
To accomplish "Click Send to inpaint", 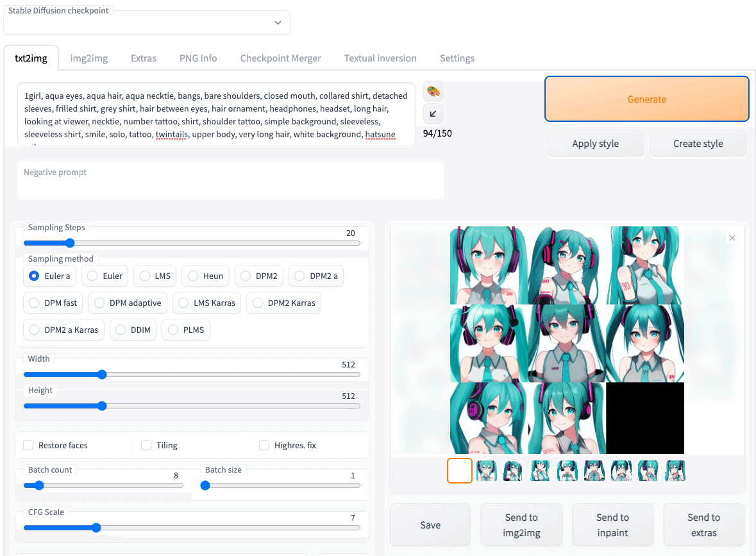I will (612, 525).
